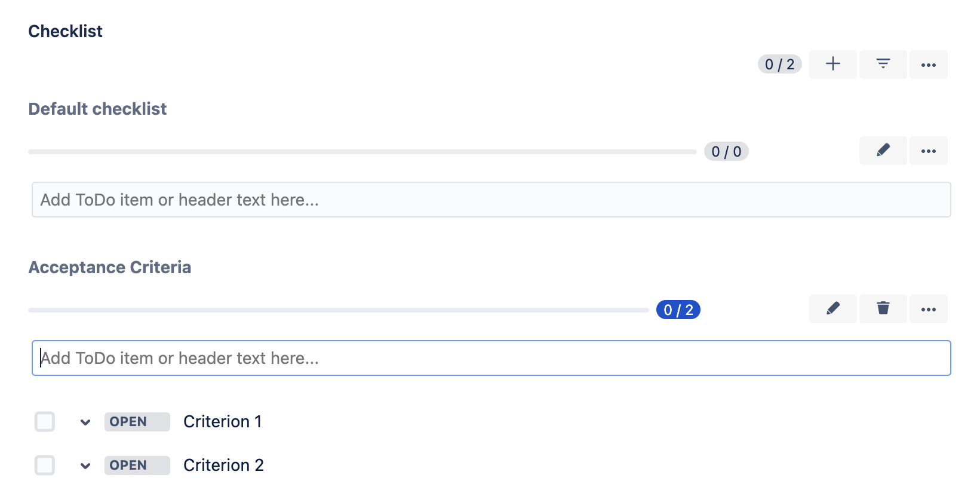Open the filter icon in the Checklist header
This screenshot has height=499, width=980.
[883, 64]
